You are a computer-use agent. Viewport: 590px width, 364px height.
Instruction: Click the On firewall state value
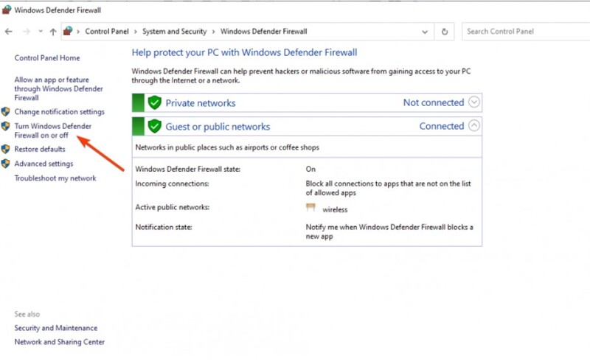(310, 169)
